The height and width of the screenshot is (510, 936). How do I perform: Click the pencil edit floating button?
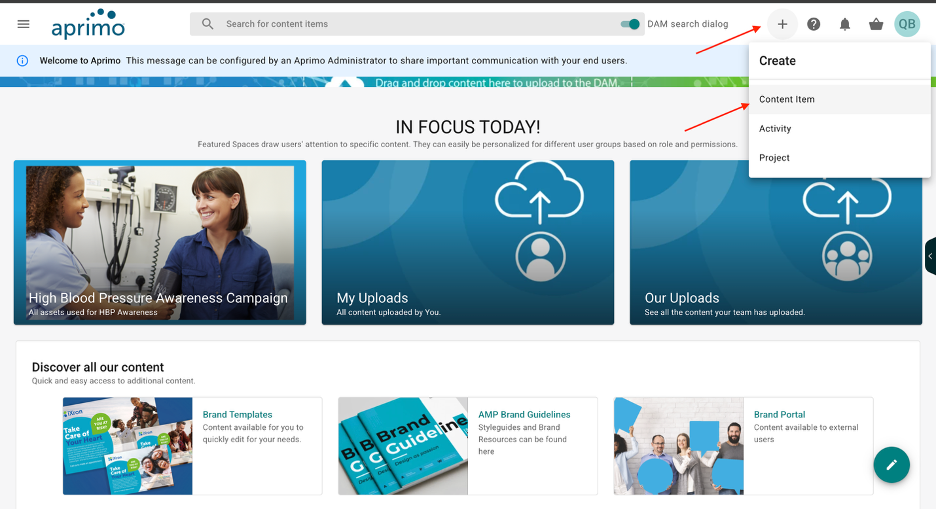[x=891, y=465]
